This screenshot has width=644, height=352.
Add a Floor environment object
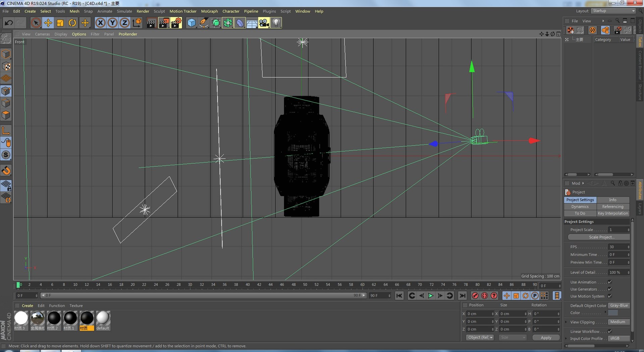click(x=252, y=23)
